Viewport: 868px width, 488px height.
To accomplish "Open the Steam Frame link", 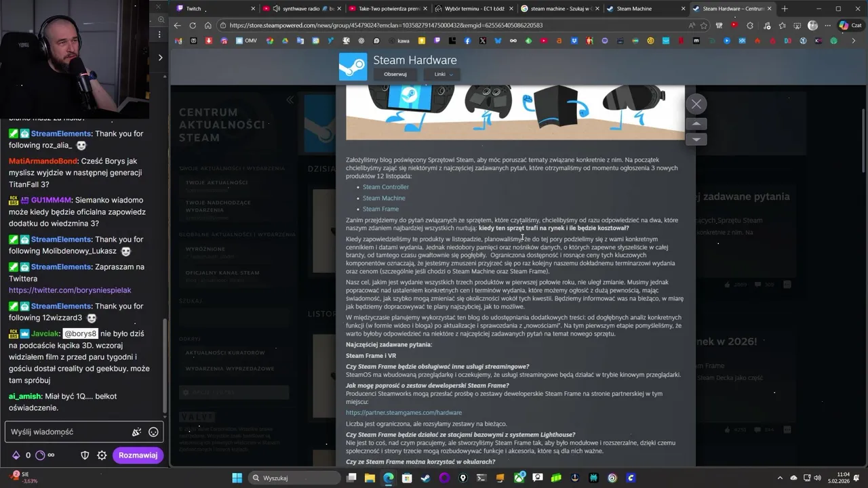I will (x=380, y=209).
